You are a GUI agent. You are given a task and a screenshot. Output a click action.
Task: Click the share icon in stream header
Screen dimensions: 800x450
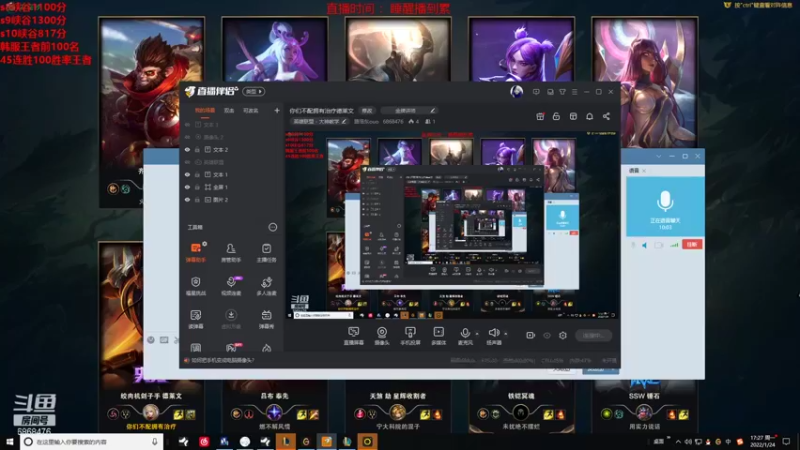[x=606, y=116]
